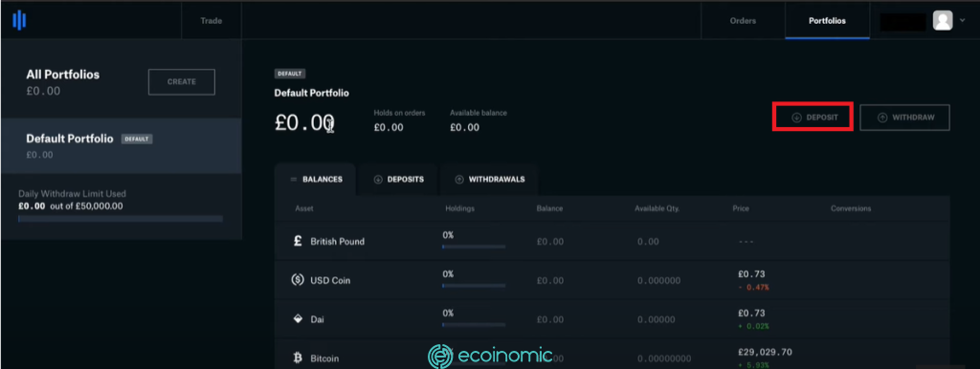Click the British Pound currency icon
This screenshot has height=369, width=980.
298,241
